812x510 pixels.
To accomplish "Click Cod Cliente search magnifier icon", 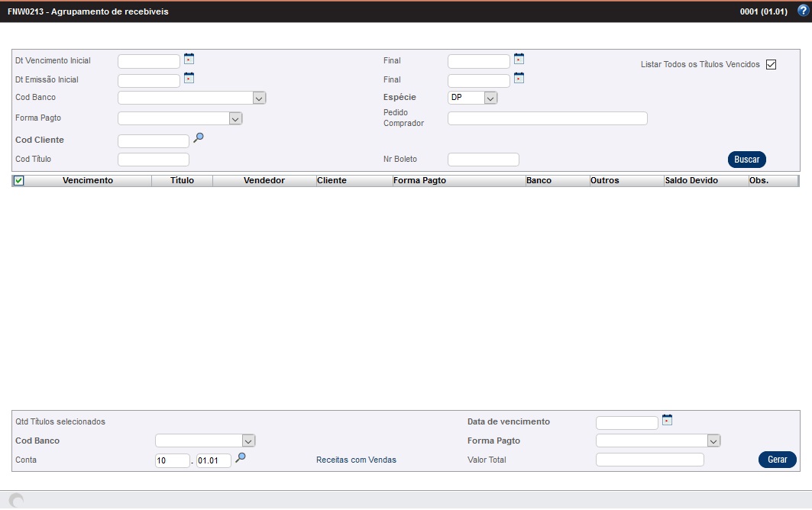I will (x=199, y=138).
